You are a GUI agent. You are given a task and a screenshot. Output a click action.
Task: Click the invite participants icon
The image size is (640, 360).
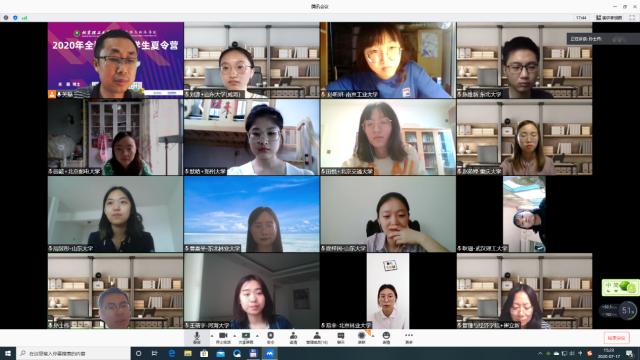click(x=293, y=338)
